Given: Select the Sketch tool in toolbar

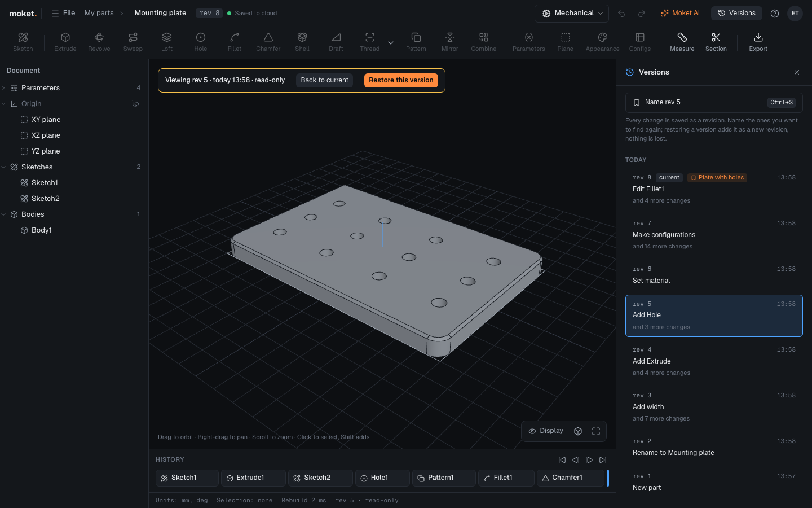Looking at the screenshot, I should 23,42.
